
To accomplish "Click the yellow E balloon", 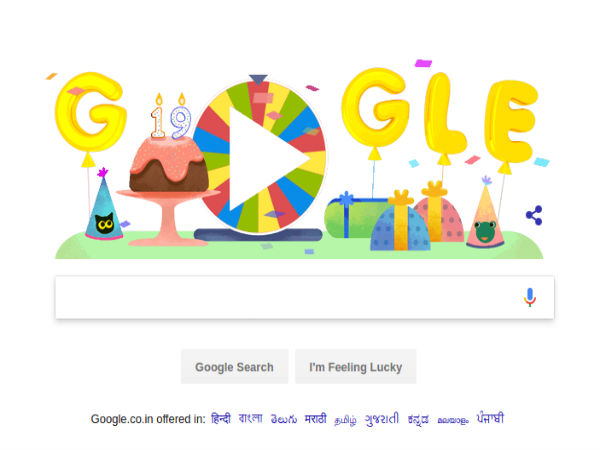I will click(512, 122).
